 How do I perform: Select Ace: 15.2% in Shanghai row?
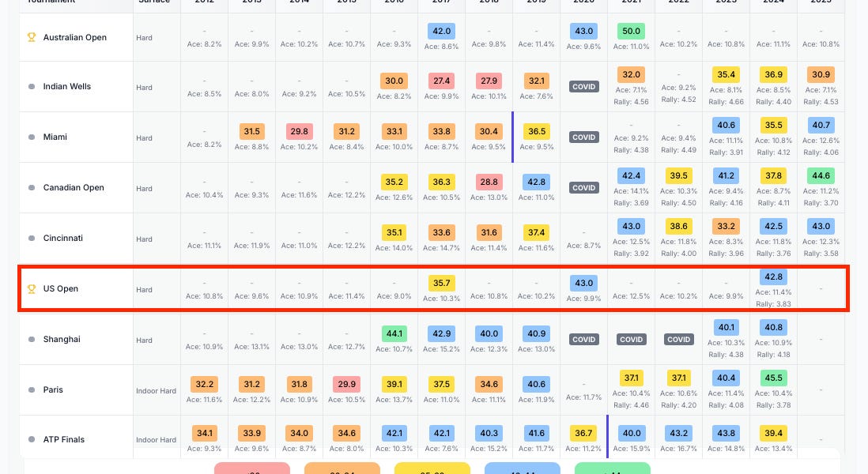click(441, 349)
